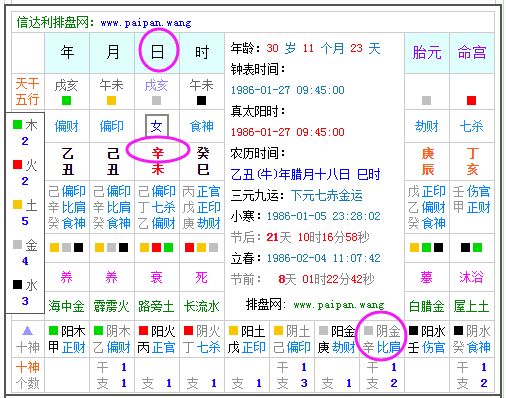Click the black water square under 时
Screen dimensions: 506x398
201,100
